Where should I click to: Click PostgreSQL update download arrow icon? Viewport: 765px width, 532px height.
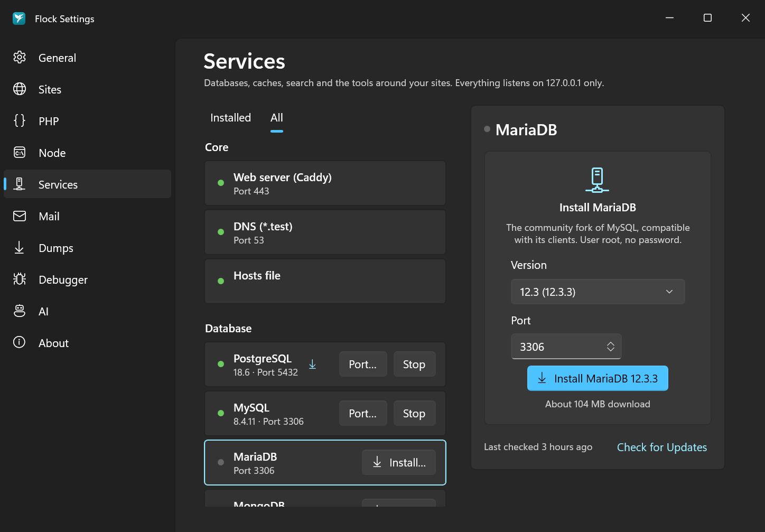tap(312, 364)
